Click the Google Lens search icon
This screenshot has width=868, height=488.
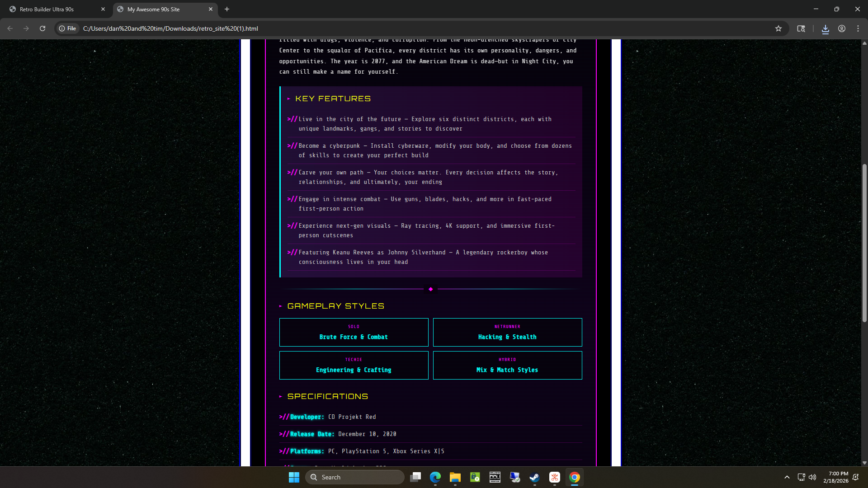click(x=801, y=28)
